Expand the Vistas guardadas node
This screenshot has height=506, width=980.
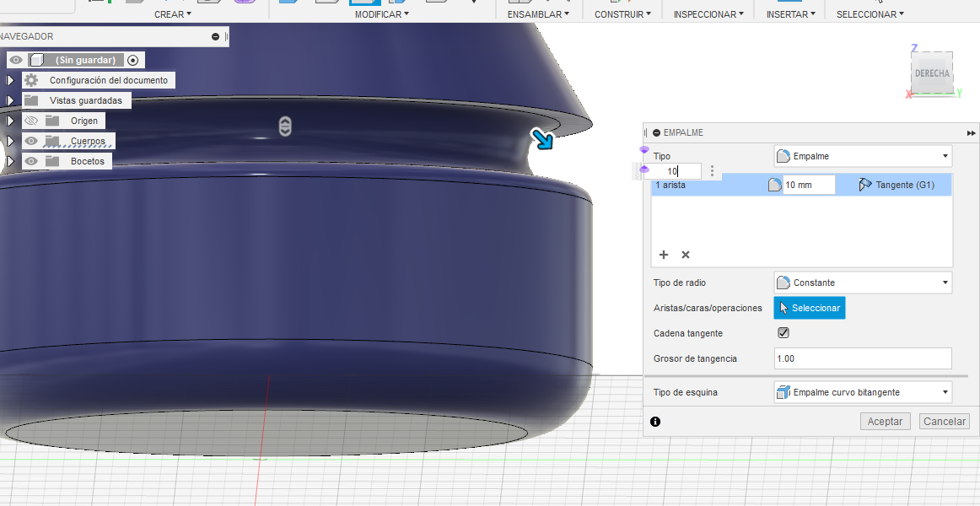(10, 100)
